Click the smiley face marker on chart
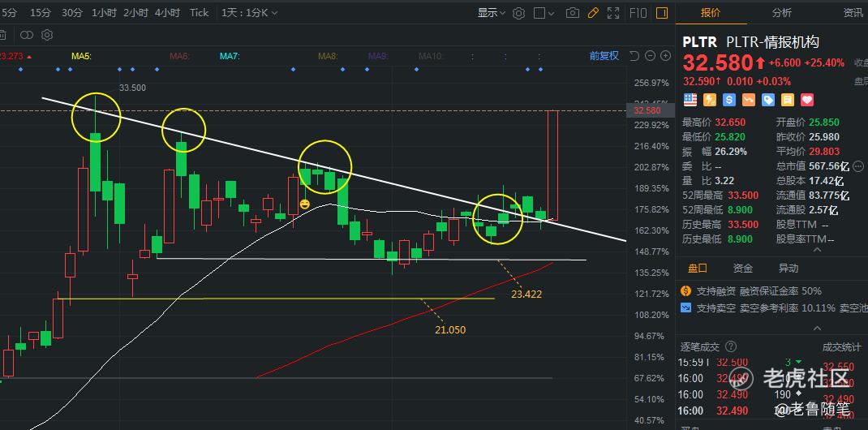The width and height of the screenshot is (868, 430). [304, 204]
